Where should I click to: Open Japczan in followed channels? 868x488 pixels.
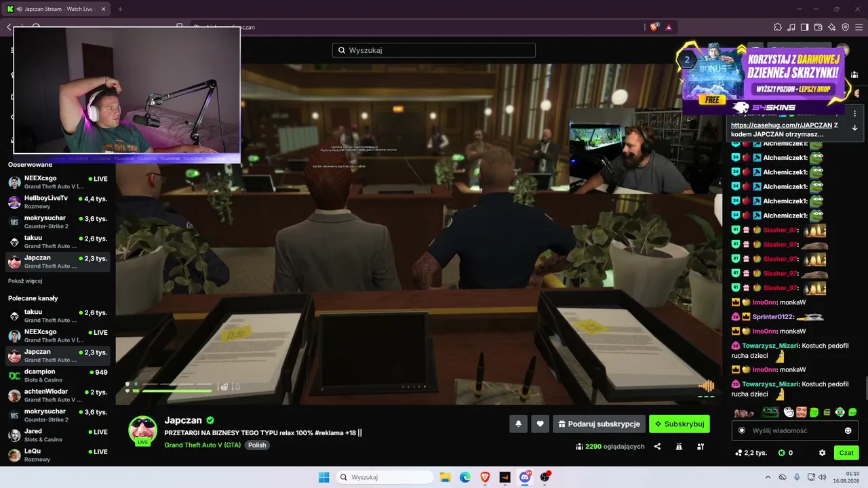coord(58,262)
